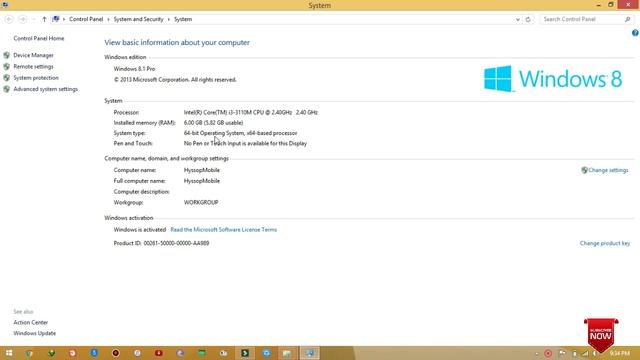Click the 6.00 GB installed memory value
The width and height of the screenshot is (640, 360).
(x=213, y=123)
